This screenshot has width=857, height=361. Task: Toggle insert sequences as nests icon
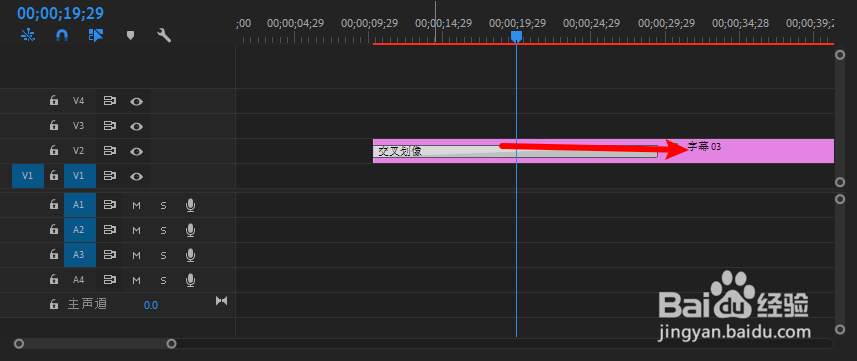click(x=27, y=36)
